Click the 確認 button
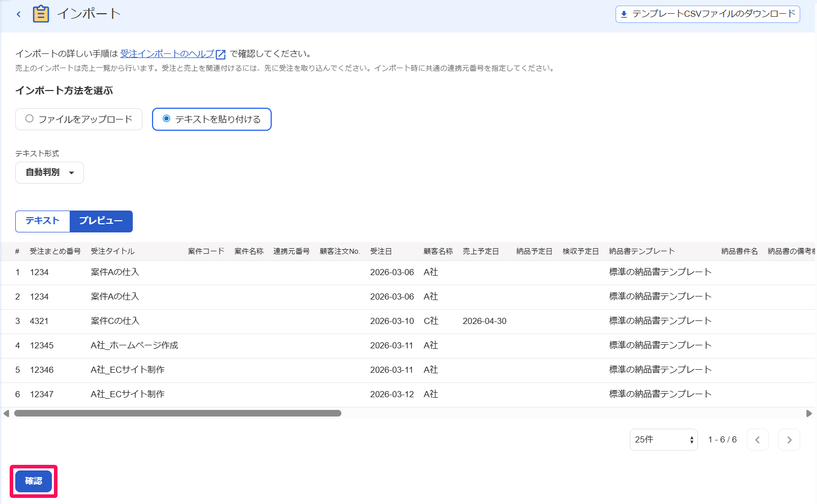 pos(34,481)
